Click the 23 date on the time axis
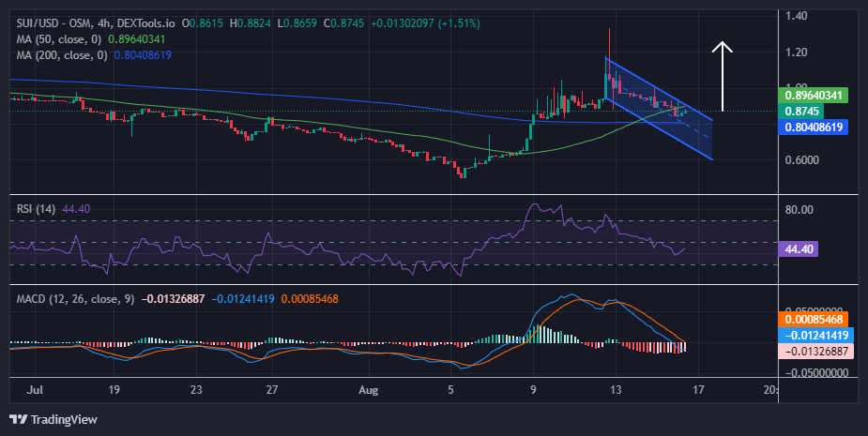 196,390
